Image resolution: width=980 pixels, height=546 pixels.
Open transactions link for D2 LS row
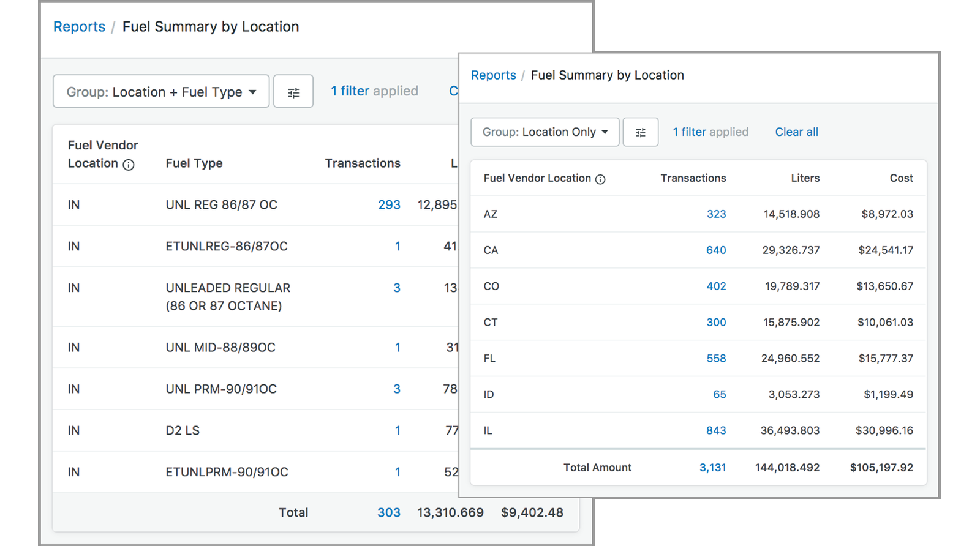(x=398, y=431)
